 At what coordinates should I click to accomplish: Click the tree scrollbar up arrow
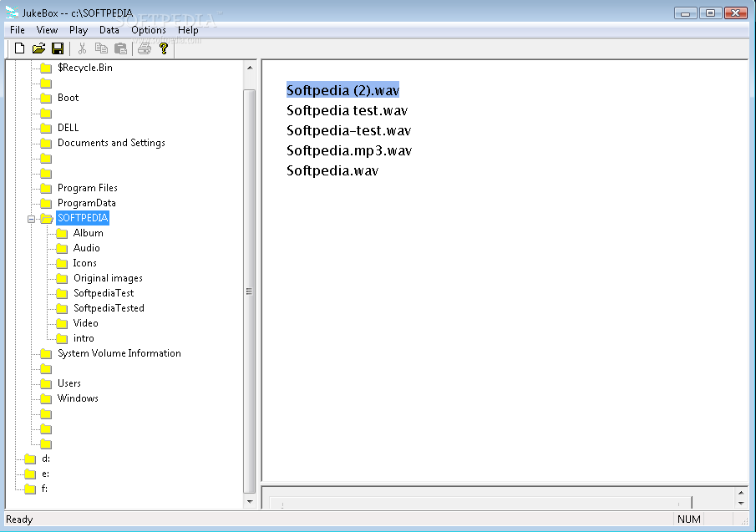point(250,68)
